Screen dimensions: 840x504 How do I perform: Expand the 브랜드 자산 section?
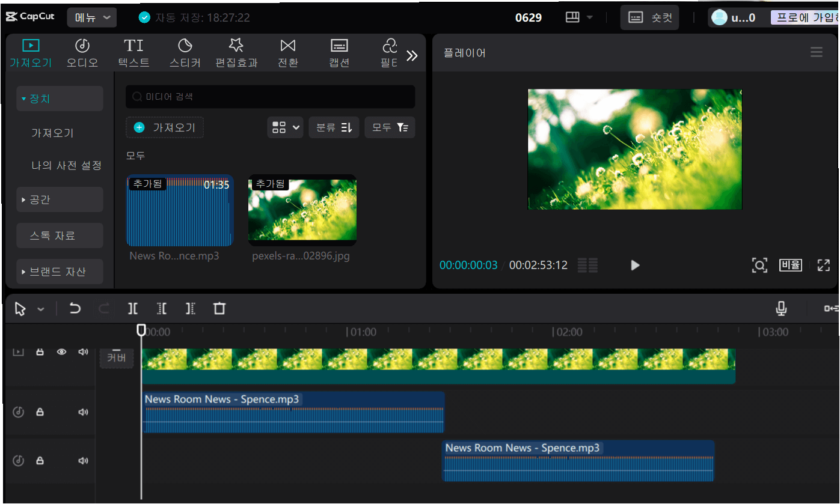(60, 272)
